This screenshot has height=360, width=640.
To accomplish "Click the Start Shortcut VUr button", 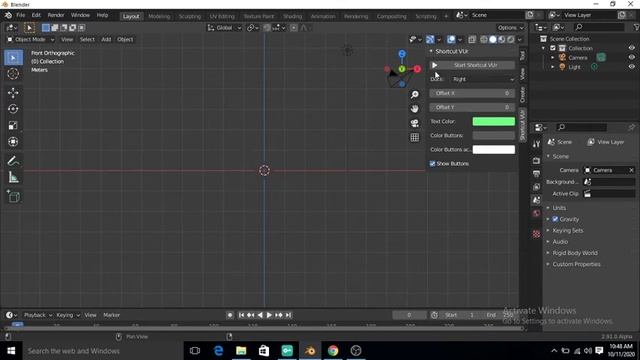I will (472, 65).
